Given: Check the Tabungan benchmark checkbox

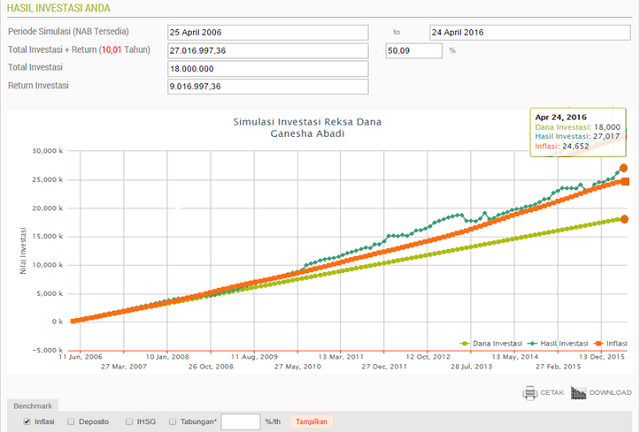Looking at the screenshot, I should [174, 422].
